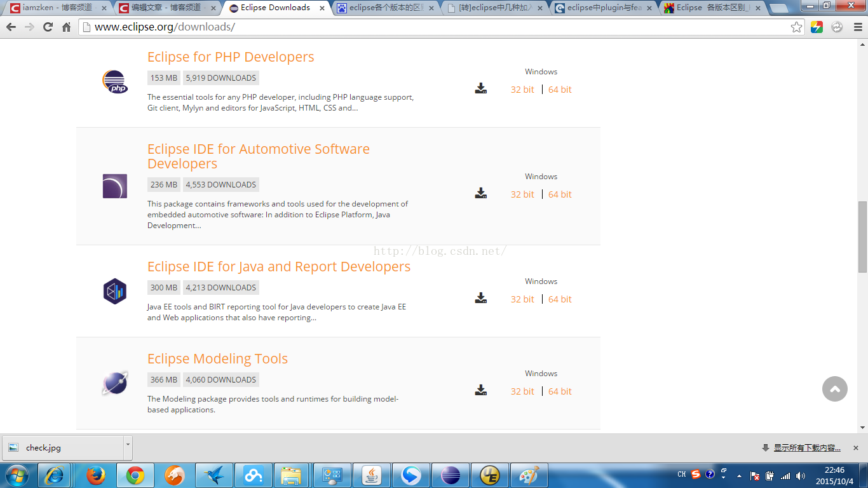Download 32 bit Eclipse for PHP Developers
The image size is (868, 488).
coord(522,90)
